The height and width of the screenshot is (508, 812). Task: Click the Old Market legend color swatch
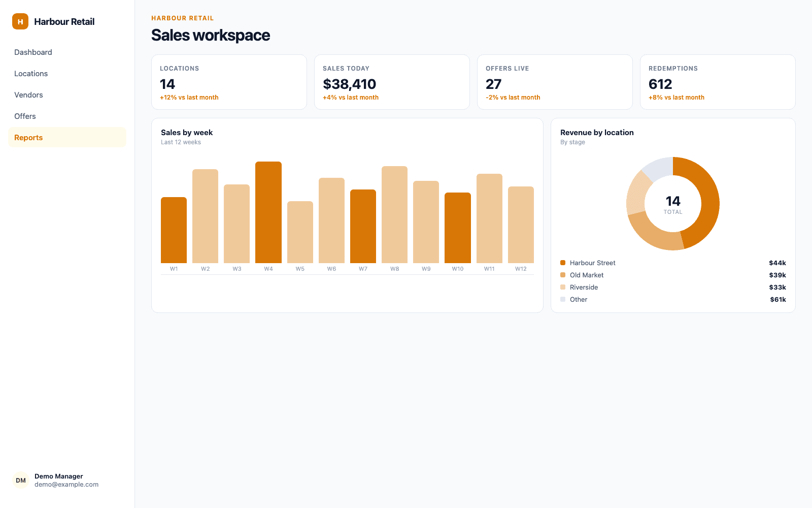(x=563, y=275)
